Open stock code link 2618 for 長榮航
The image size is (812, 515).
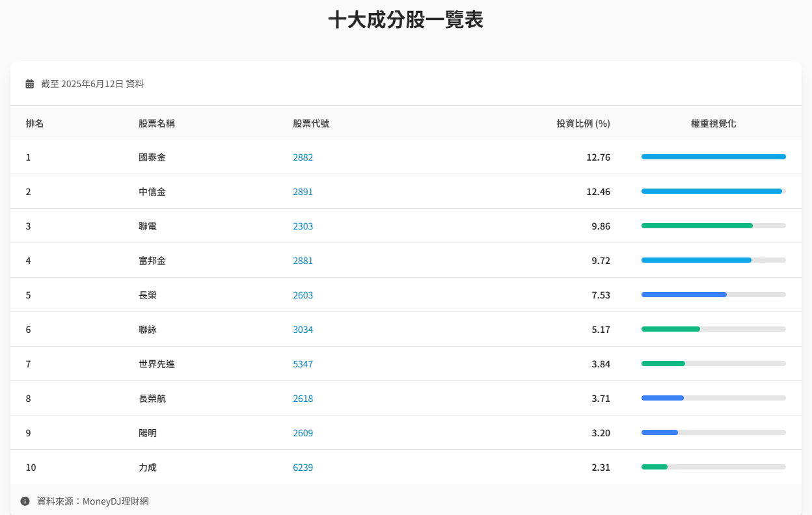(x=303, y=398)
